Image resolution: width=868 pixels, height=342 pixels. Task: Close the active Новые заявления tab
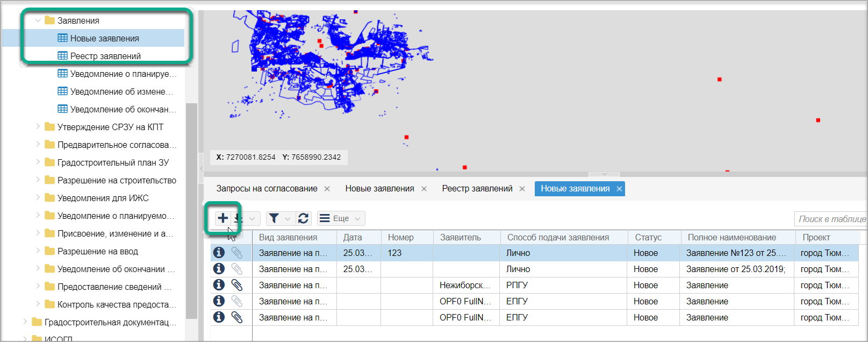click(x=619, y=189)
